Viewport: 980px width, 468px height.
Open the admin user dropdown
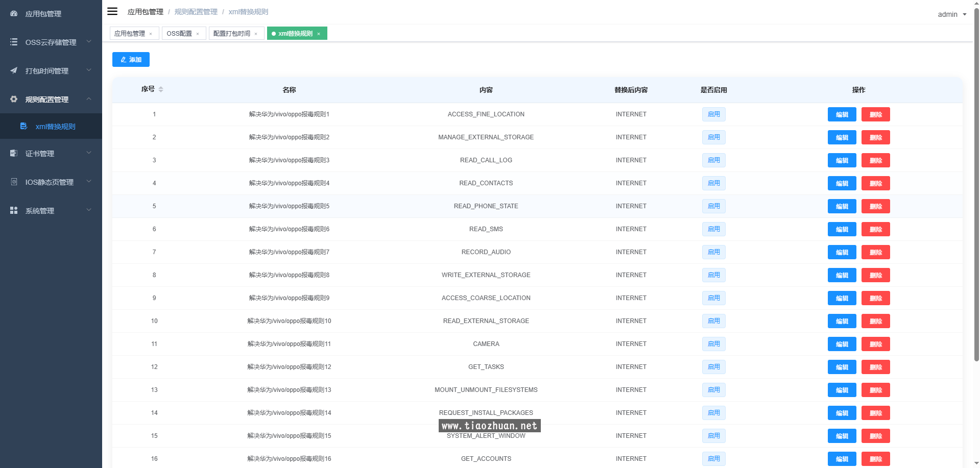(952, 14)
